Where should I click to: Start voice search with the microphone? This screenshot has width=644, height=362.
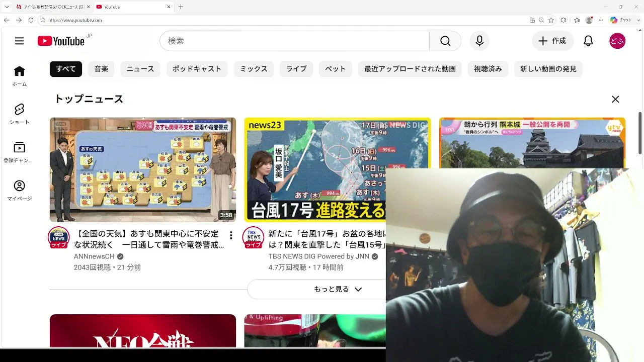coord(479,41)
